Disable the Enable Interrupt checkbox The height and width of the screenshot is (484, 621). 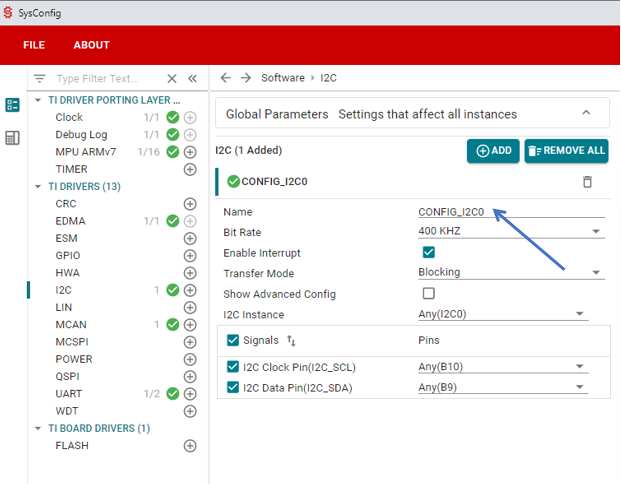tap(429, 253)
